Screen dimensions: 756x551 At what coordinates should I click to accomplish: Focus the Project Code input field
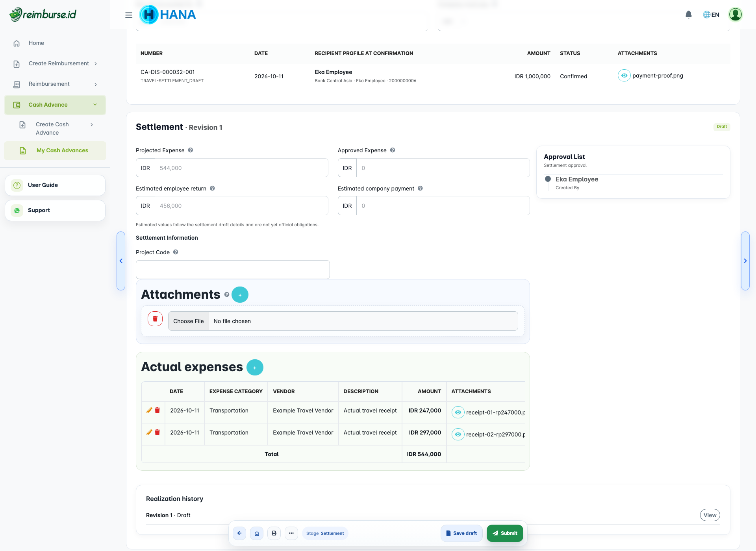(x=233, y=270)
